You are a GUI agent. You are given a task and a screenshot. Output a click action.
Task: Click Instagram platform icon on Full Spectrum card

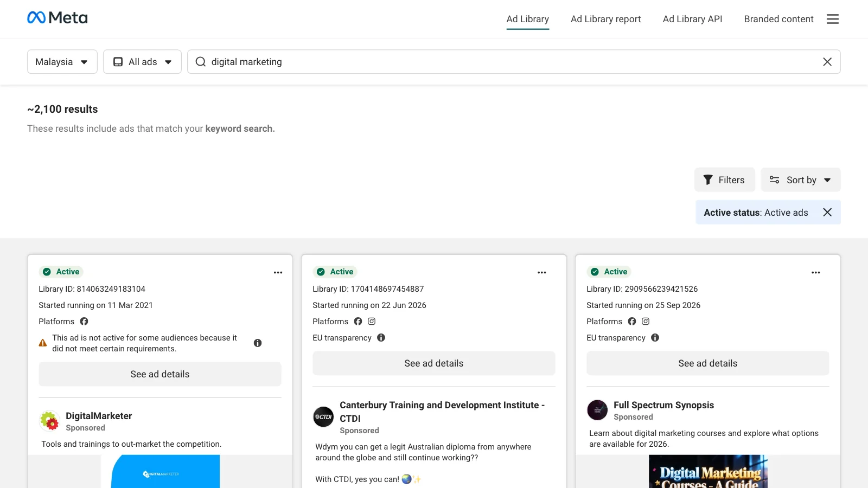click(646, 322)
